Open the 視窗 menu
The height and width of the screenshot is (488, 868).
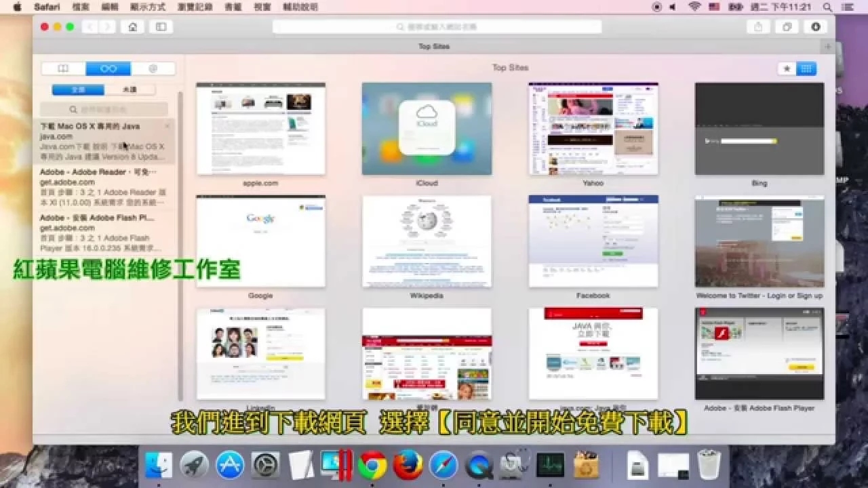point(262,7)
